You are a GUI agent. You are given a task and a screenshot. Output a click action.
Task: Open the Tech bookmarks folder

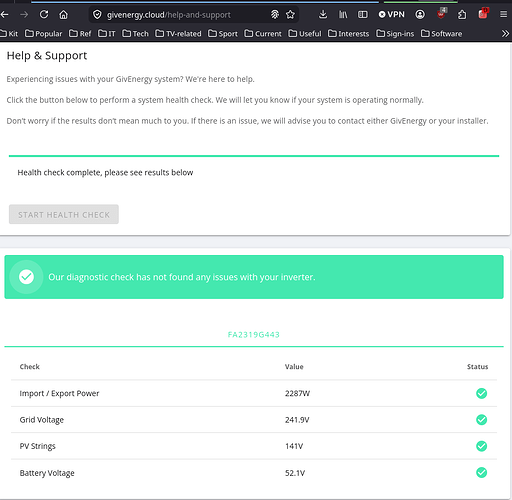coord(135,34)
